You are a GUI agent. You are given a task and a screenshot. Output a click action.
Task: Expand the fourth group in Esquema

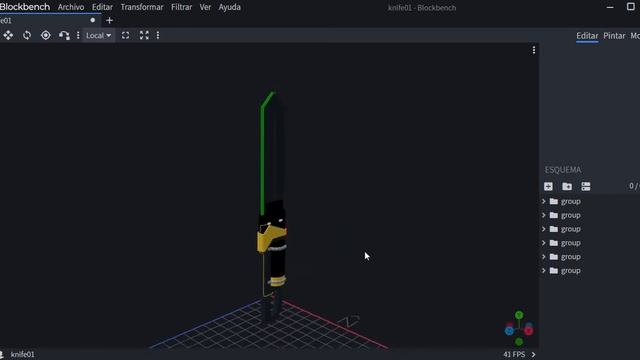[x=544, y=243]
